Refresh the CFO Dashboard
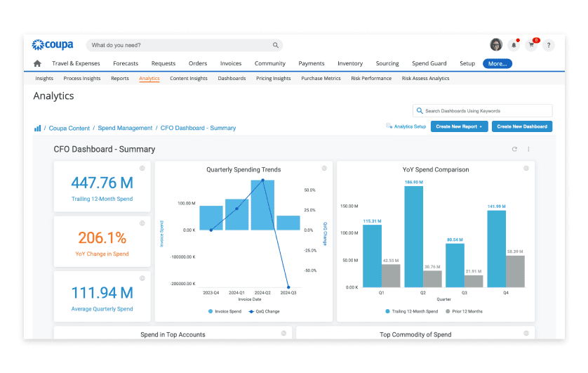The width and height of the screenshot is (588, 373). pyautogui.click(x=514, y=149)
